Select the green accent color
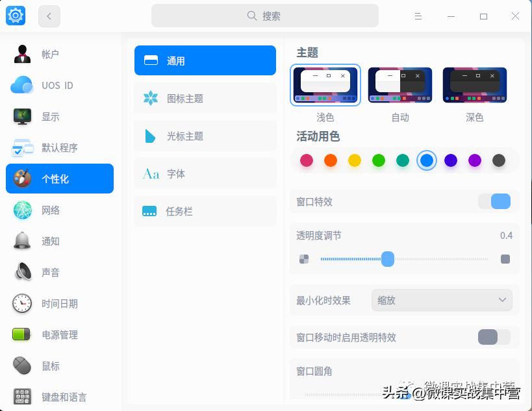This screenshot has height=411, width=532. click(379, 160)
